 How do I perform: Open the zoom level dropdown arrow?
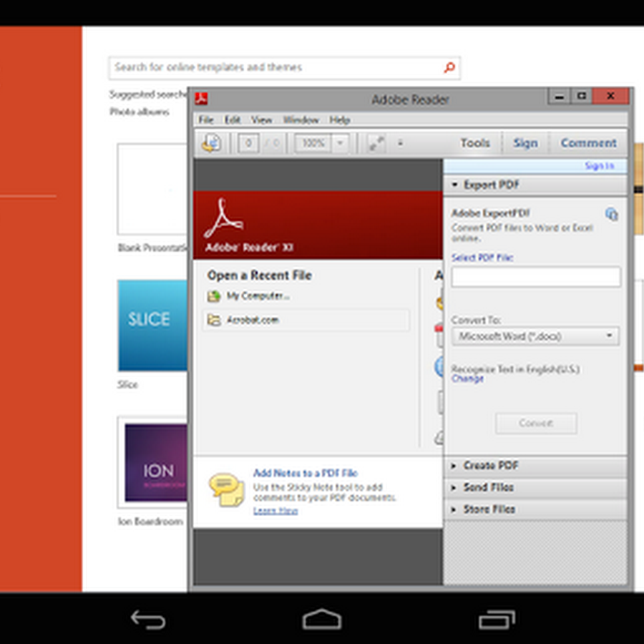pos(340,143)
